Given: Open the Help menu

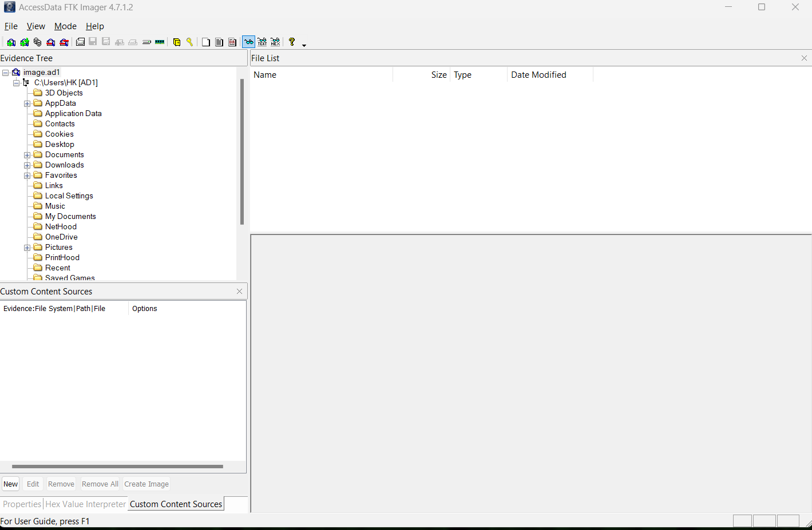Looking at the screenshot, I should (95, 26).
